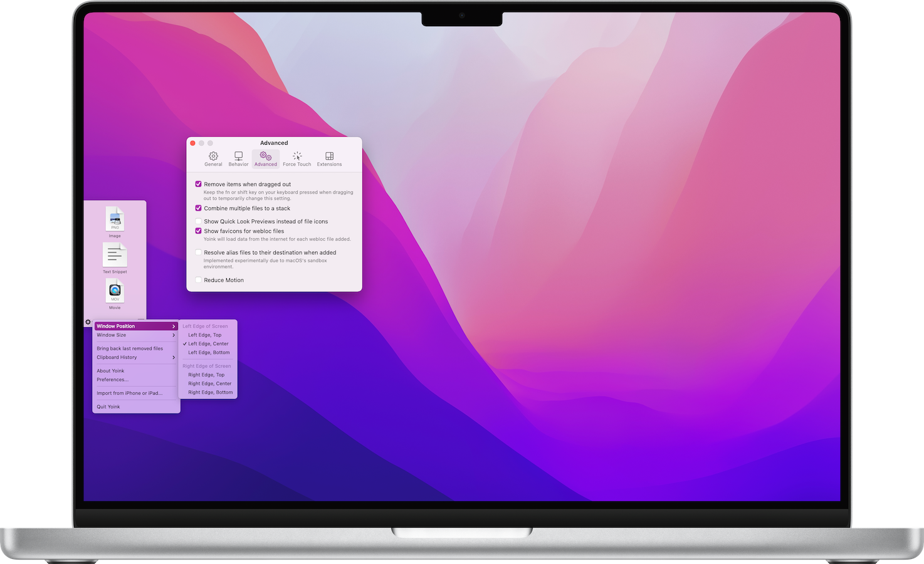The width and height of the screenshot is (924, 564).
Task: Open the General preferences tab
Action: coord(213,158)
